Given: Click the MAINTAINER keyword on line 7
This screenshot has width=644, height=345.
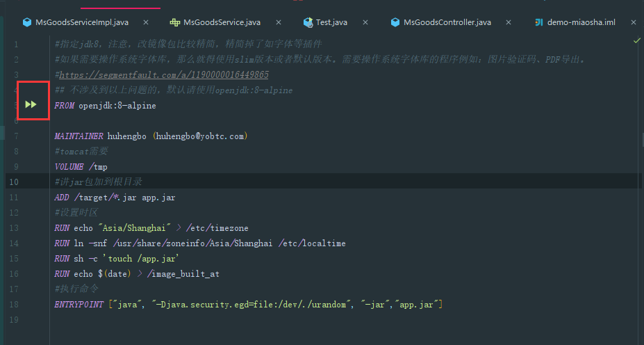Looking at the screenshot, I should [79, 136].
